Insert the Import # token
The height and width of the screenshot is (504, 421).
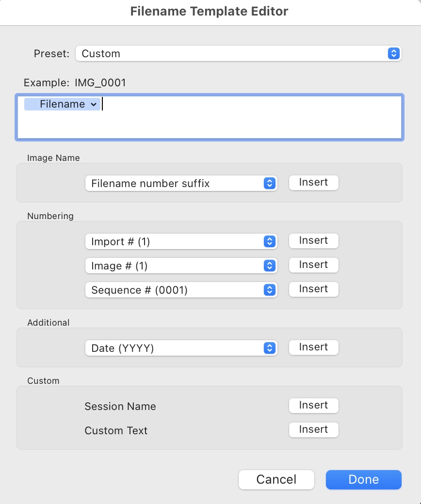click(313, 240)
